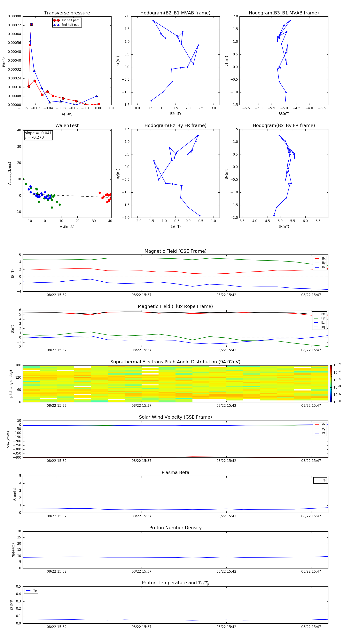Click the pitch angle colorbar scale
The height and width of the screenshot is (644, 351).
click(331, 383)
